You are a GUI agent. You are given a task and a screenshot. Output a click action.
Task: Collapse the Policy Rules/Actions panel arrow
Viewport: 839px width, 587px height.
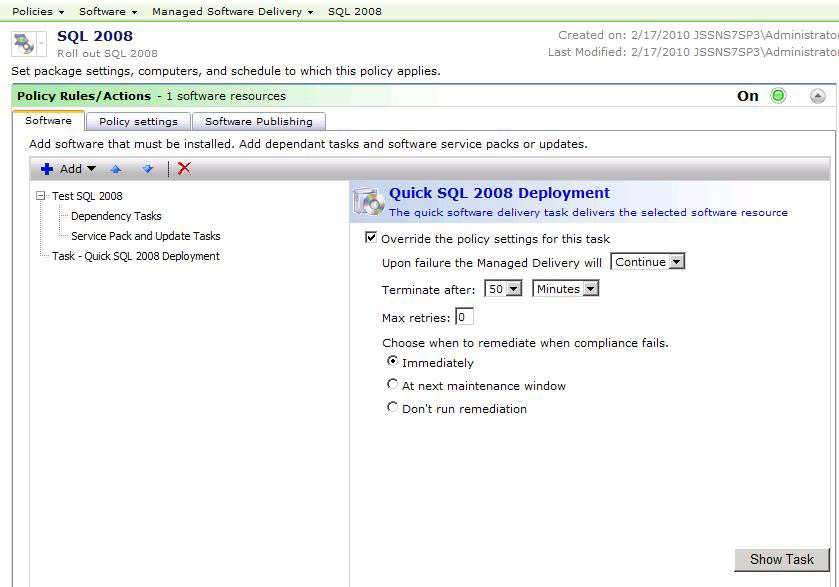(x=818, y=96)
